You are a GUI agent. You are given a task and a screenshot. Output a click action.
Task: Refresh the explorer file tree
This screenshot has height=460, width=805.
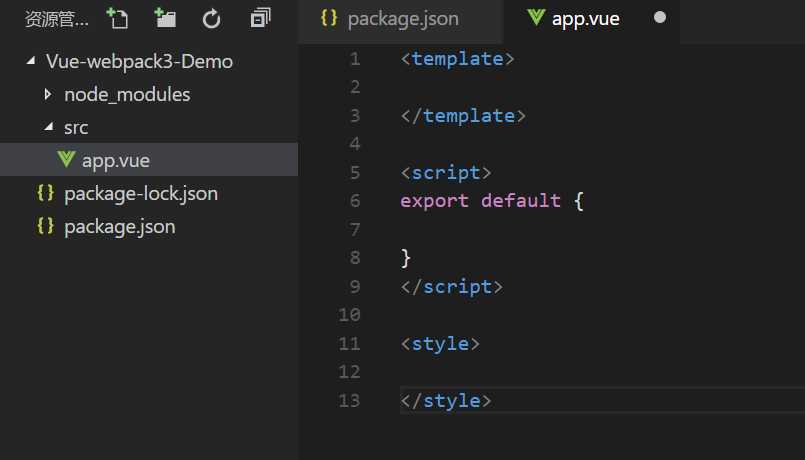(212, 19)
